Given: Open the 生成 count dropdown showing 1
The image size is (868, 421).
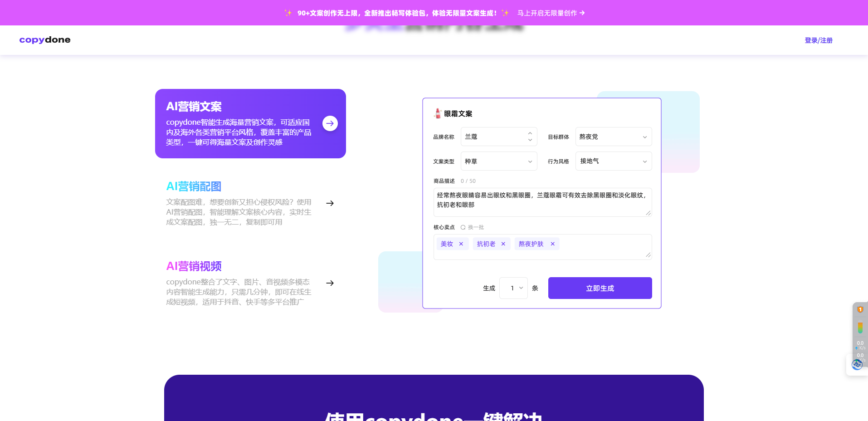Looking at the screenshot, I should pos(513,288).
